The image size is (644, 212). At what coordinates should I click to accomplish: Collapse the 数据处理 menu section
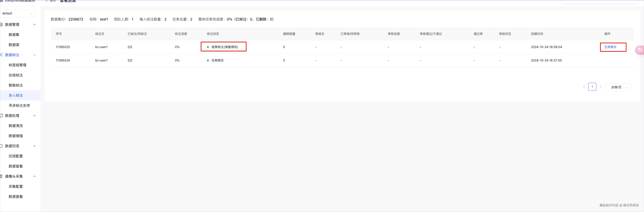click(34, 115)
